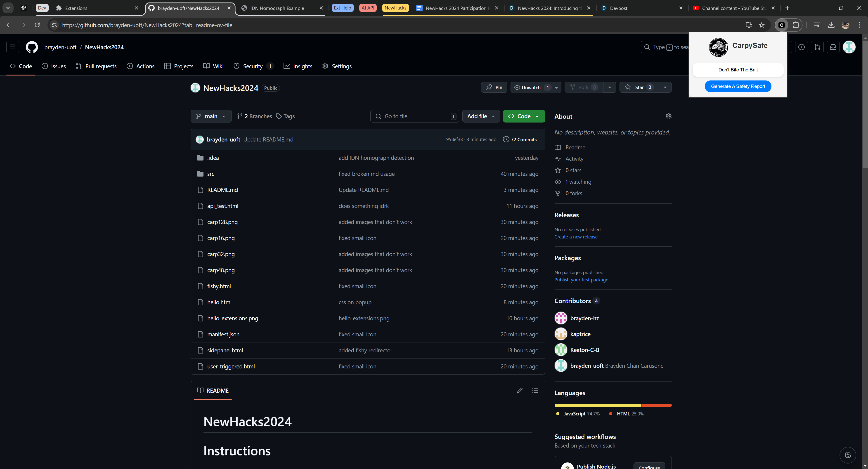
Task: Click the JavaScript languages bar segment
Action: click(x=598, y=405)
